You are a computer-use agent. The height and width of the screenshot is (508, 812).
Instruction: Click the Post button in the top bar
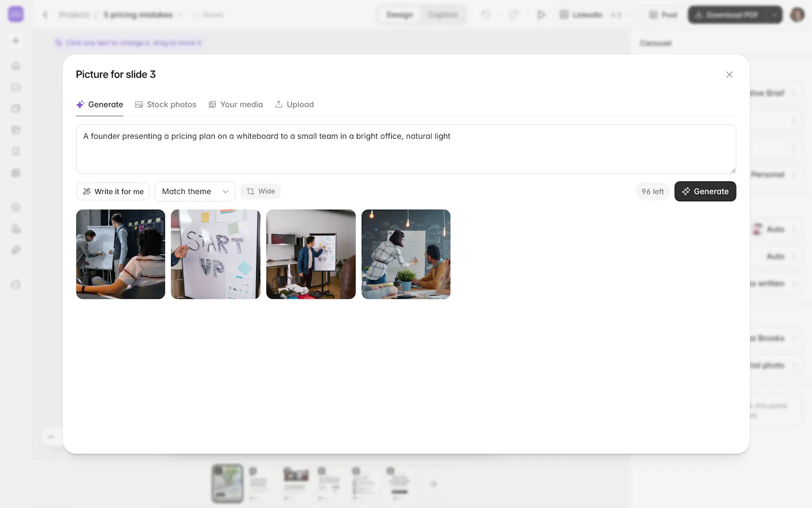point(663,15)
